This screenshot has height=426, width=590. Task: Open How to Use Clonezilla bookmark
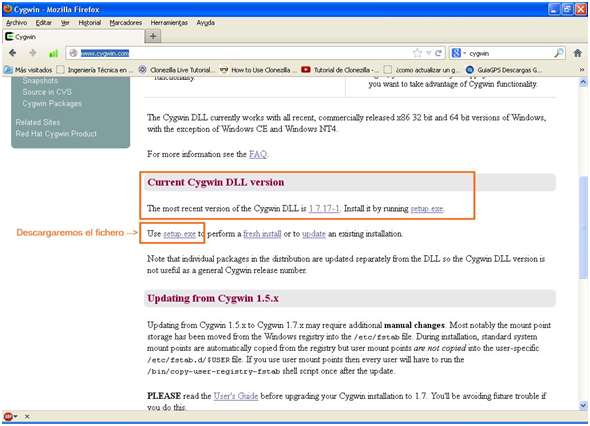(258, 70)
